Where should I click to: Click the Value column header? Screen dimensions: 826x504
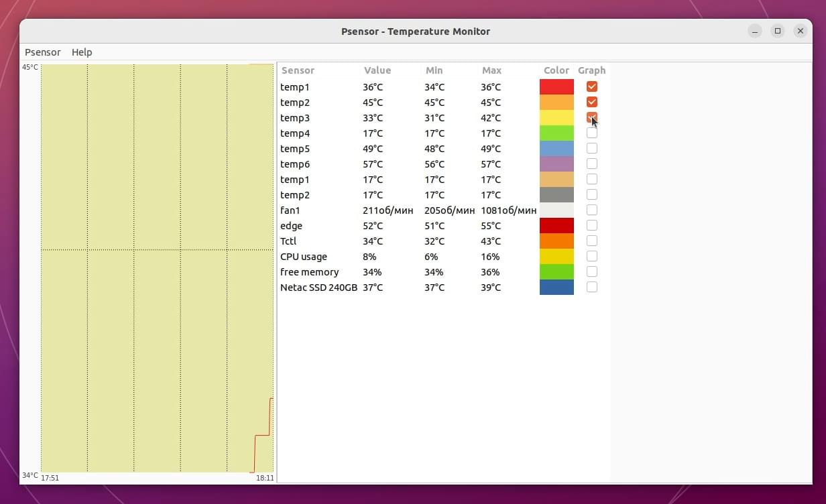[x=377, y=70]
